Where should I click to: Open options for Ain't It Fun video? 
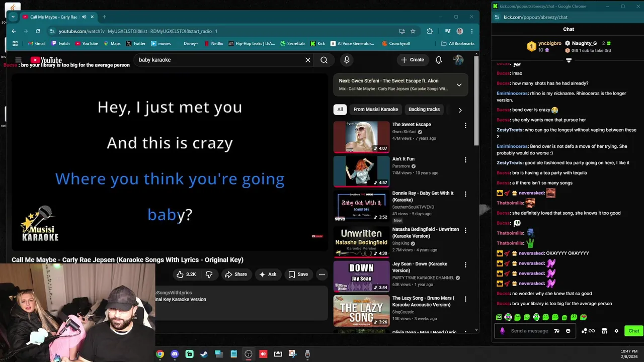click(x=465, y=160)
